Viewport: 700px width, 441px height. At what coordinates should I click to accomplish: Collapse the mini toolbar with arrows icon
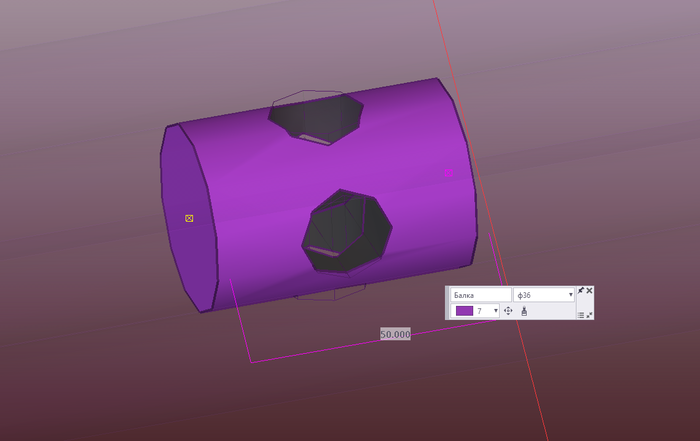click(x=589, y=315)
